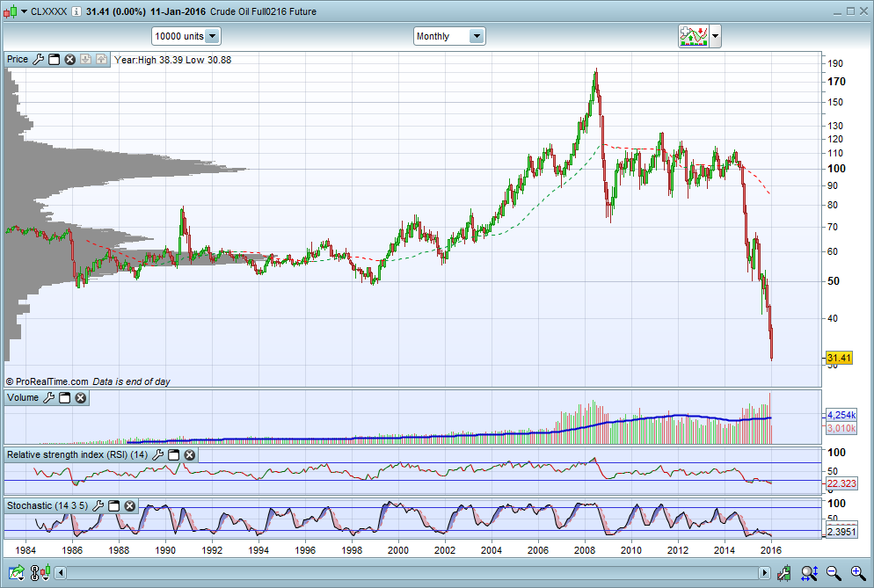Open chart style menu at top-left candlestick
Viewport: 874px width, 588px height.
point(11,11)
